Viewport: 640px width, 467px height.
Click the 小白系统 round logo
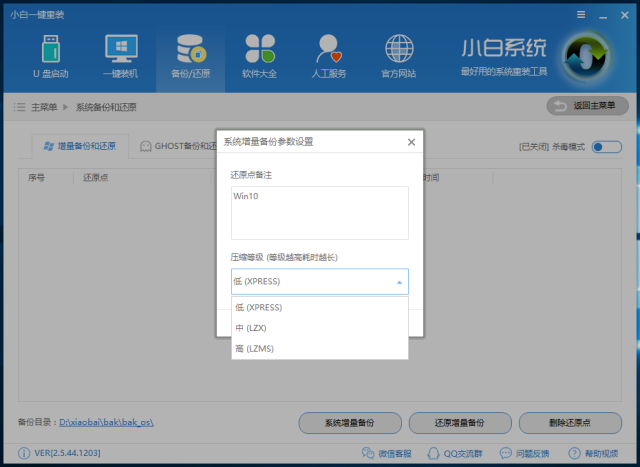587,57
